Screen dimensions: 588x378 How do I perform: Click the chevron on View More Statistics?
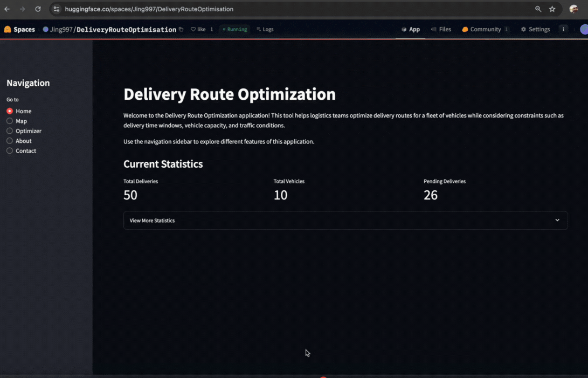(x=557, y=221)
